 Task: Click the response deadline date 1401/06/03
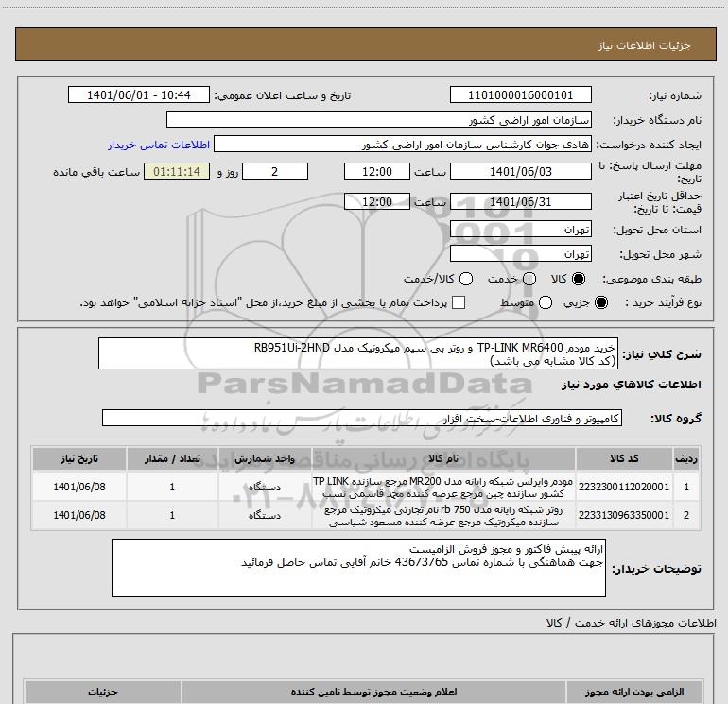coord(520,171)
